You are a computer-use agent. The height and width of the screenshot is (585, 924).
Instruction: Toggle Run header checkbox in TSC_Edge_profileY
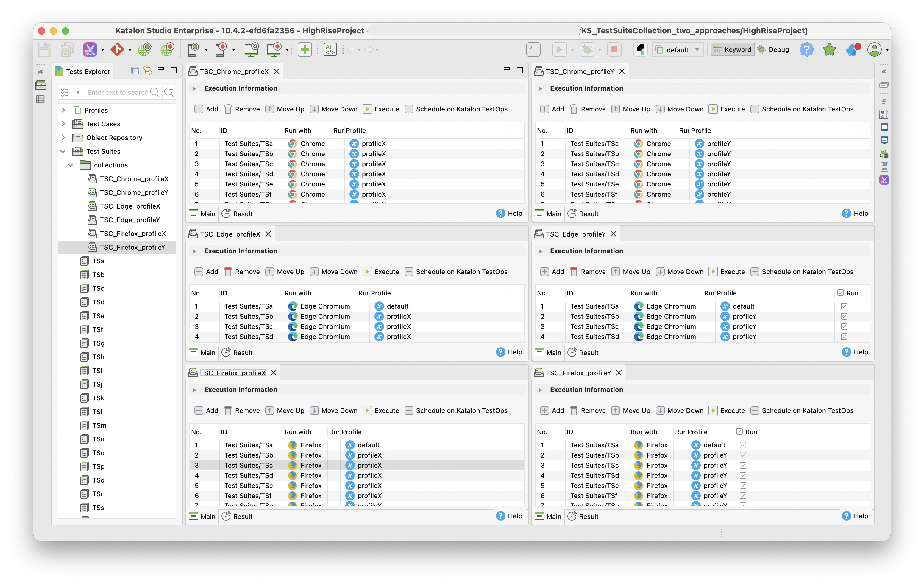[x=840, y=293]
